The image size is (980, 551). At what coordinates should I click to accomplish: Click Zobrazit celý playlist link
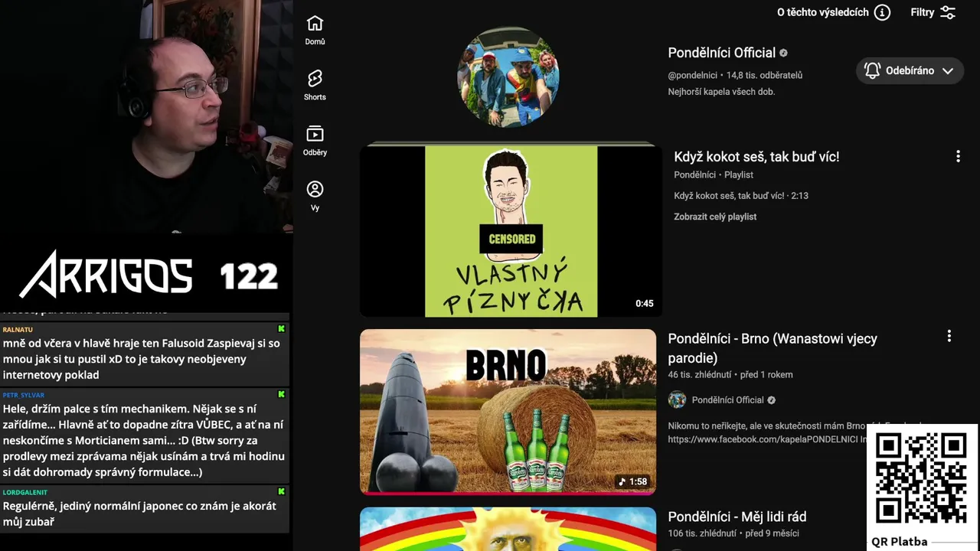[x=715, y=217]
